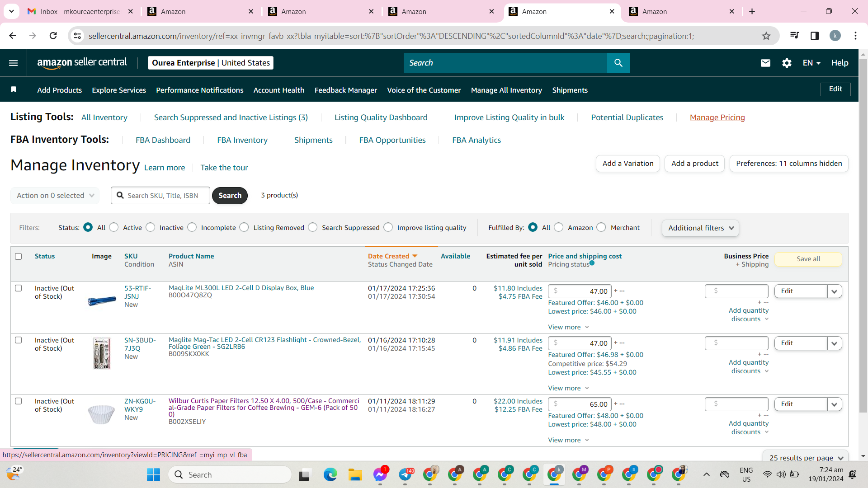The image size is (868, 488).
Task: Open the messages envelope icon
Action: tap(765, 63)
